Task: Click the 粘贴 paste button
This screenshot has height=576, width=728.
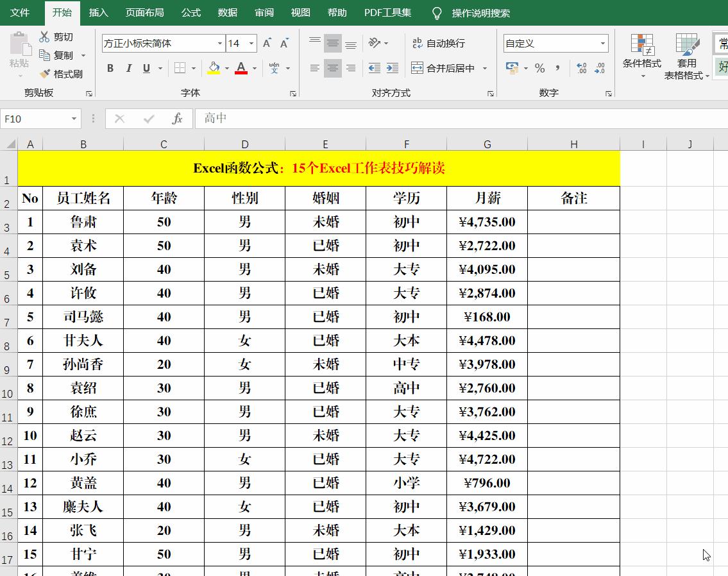Action: click(x=19, y=55)
